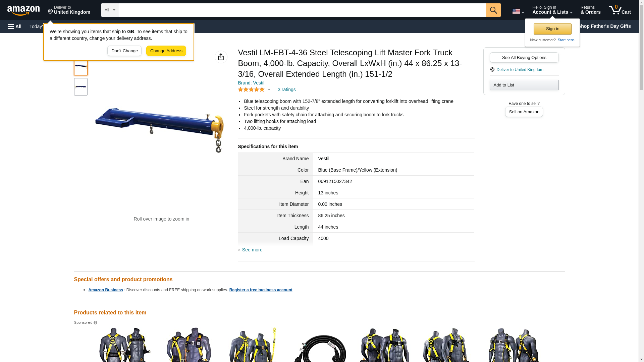Expand the All search category dropdown

pos(109,10)
